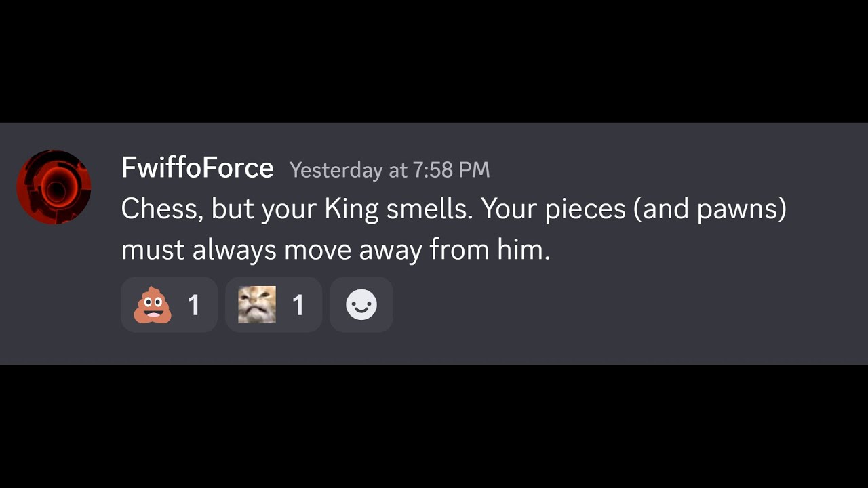The height and width of the screenshot is (488, 868).
Task: Open the FwiffoForce username profile
Action: pos(197,167)
